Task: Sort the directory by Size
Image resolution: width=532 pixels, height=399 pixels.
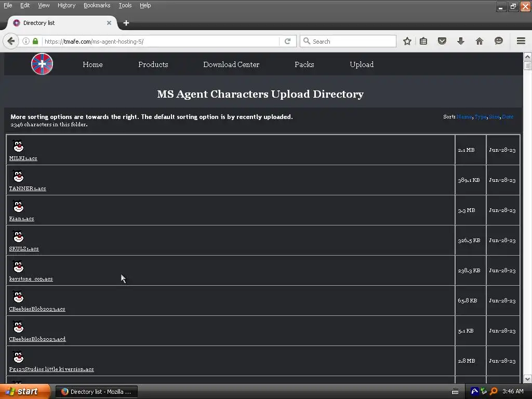Action: point(495,117)
